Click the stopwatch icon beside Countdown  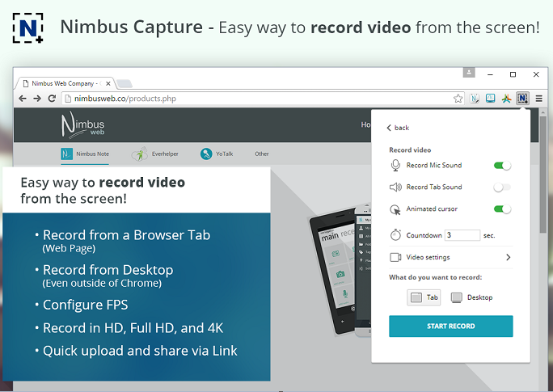tap(395, 234)
